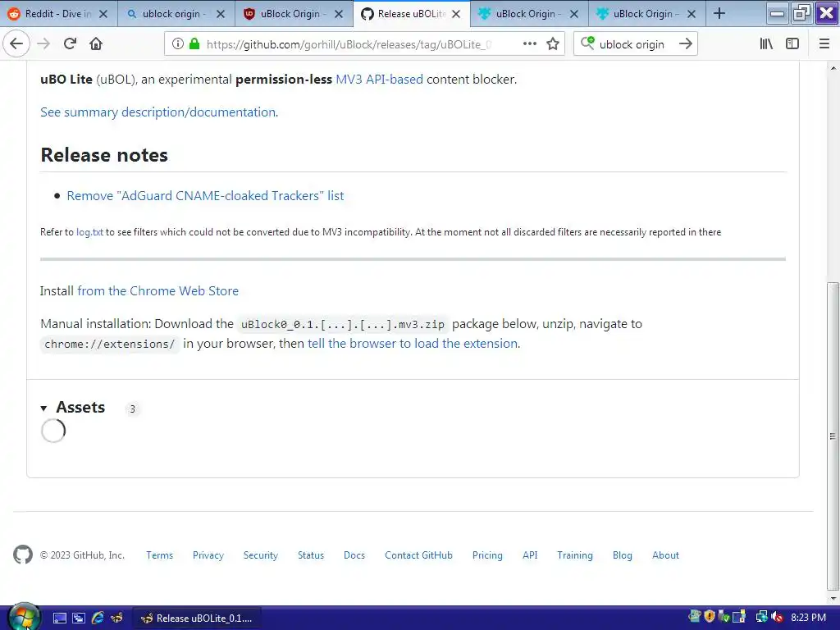Viewport: 840px width, 630px height.
Task: Click the GitHub logo in footer
Action: coord(22,555)
